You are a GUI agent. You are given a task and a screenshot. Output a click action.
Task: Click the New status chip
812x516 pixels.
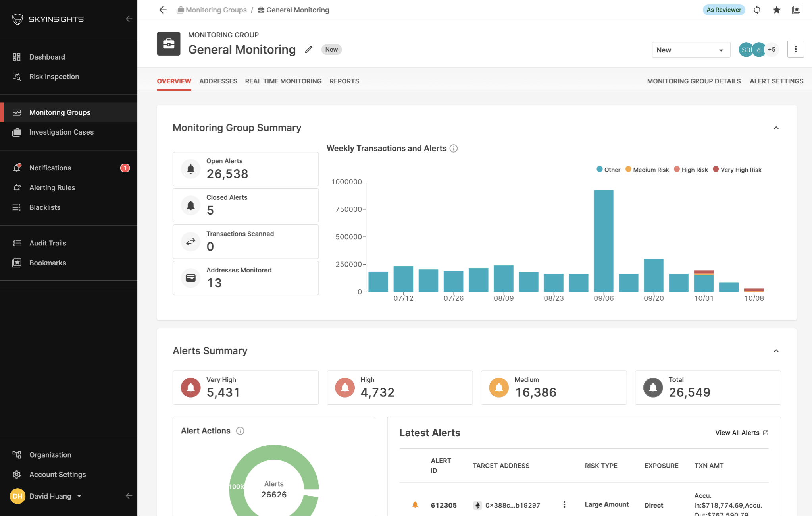click(331, 50)
